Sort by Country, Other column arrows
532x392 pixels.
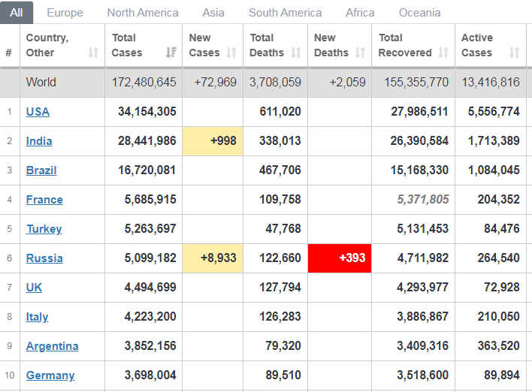pyautogui.click(x=93, y=53)
